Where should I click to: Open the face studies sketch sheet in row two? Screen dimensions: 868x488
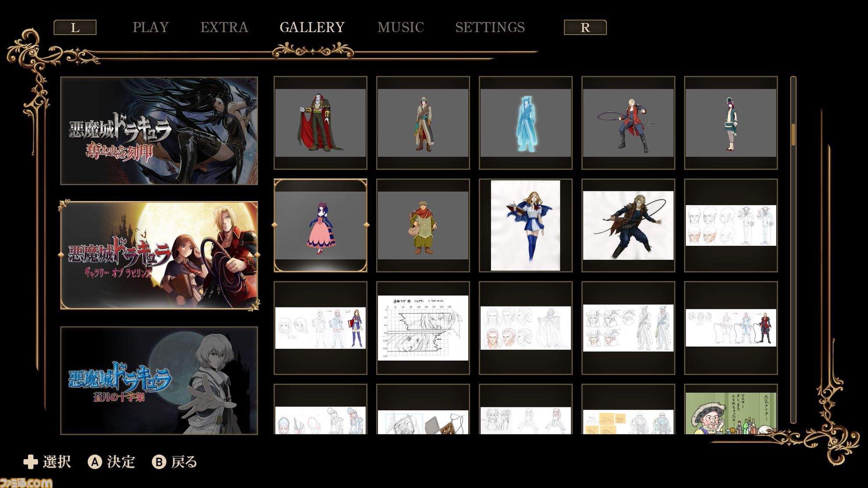tap(731, 226)
